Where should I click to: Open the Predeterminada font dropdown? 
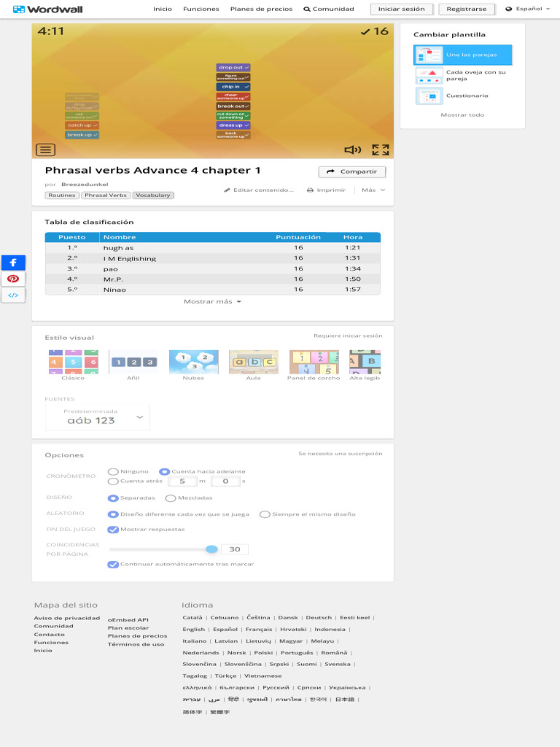[98, 417]
